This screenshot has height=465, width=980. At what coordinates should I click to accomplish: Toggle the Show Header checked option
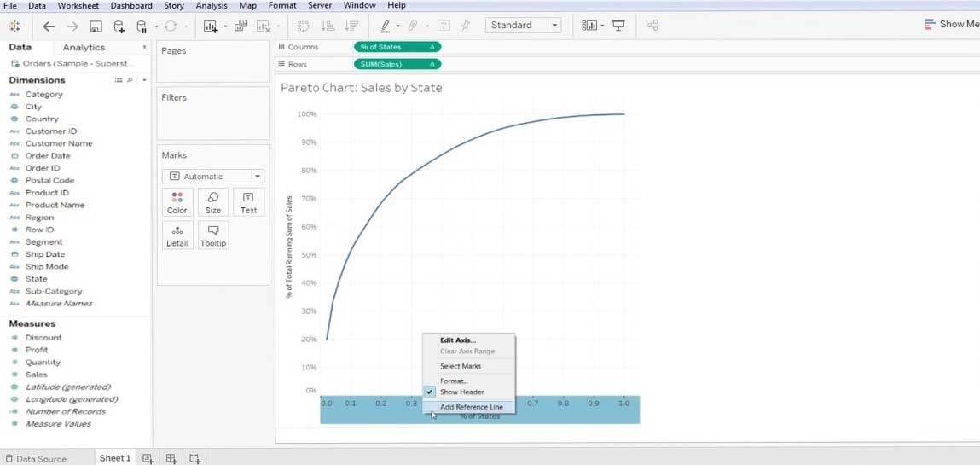(x=469, y=392)
